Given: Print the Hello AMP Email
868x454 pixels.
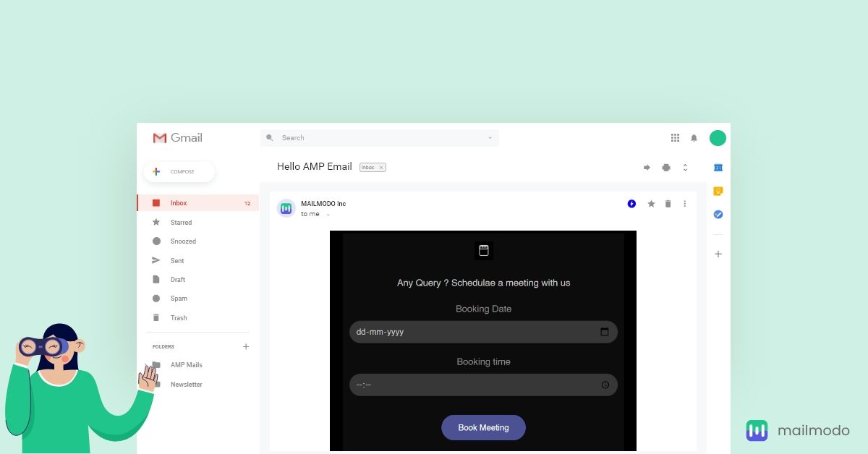Looking at the screenshot, I should 665,167.
